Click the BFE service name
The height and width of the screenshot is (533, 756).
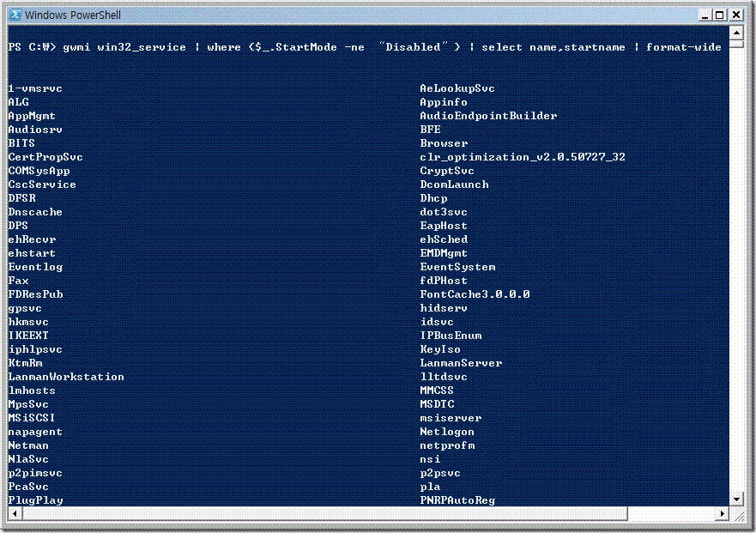430,130
